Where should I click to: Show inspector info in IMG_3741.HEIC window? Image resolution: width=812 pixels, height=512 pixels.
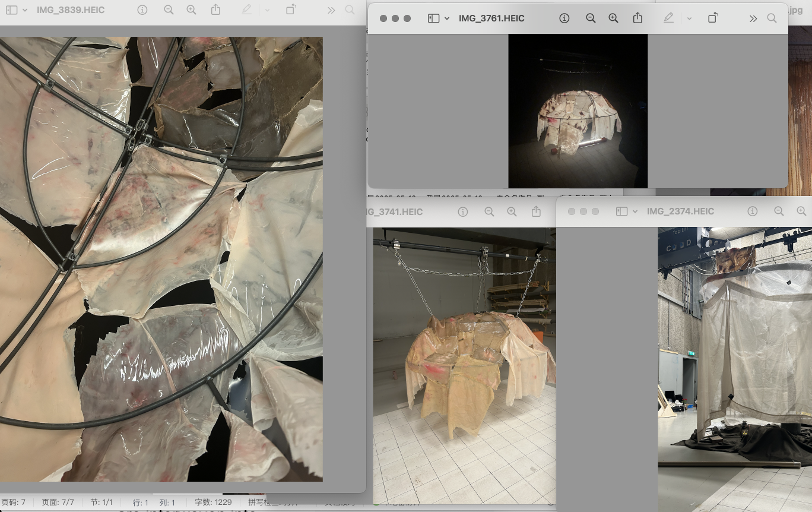[x=463, y=211]
